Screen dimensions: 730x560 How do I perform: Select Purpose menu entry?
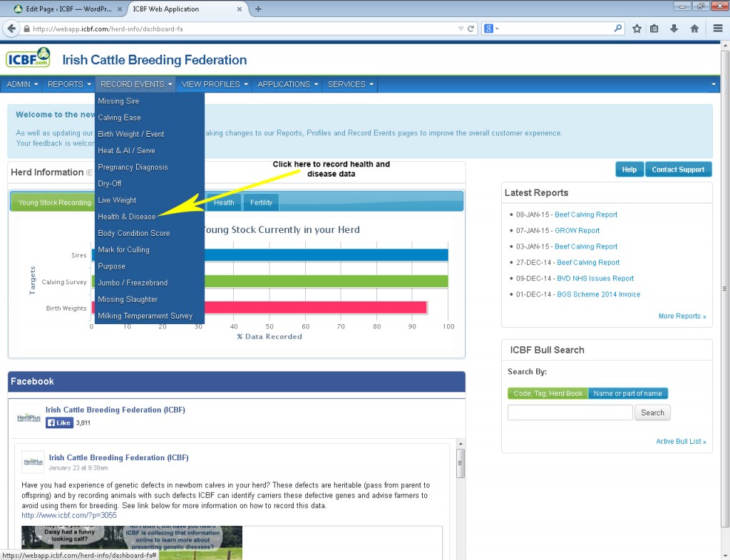[150, 266]
